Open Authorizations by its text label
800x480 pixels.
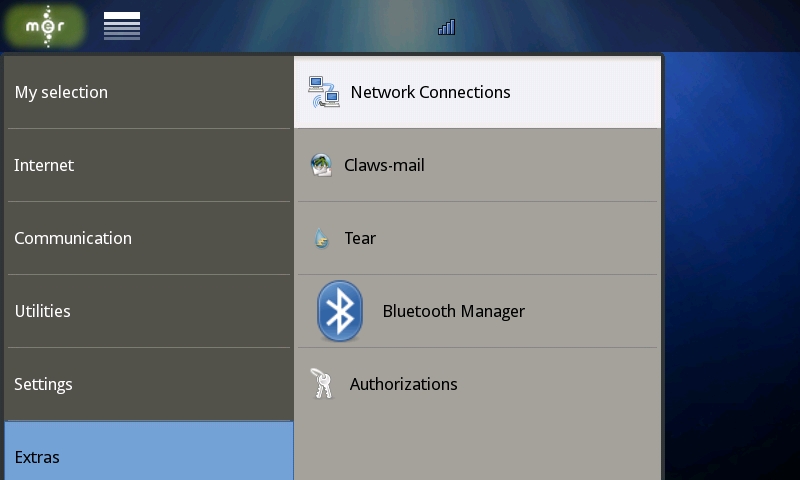(x=403, y=384)
